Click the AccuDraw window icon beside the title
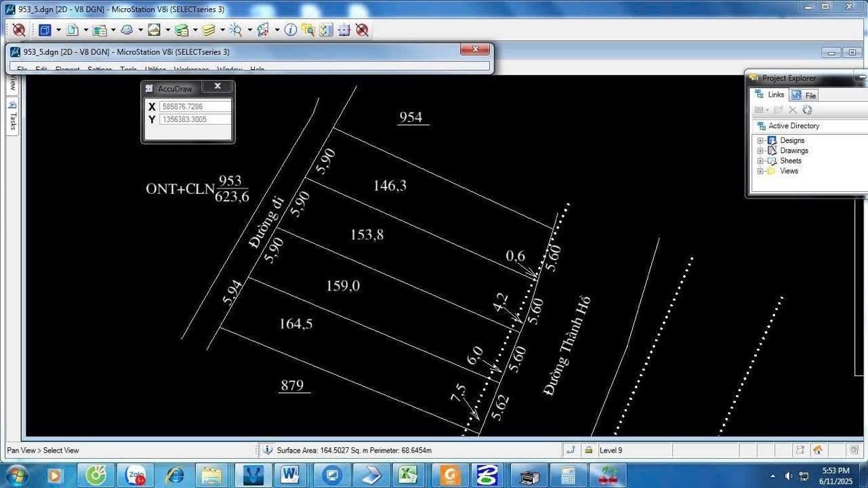Viewport: 868px width, 488px height. (150, 89)
